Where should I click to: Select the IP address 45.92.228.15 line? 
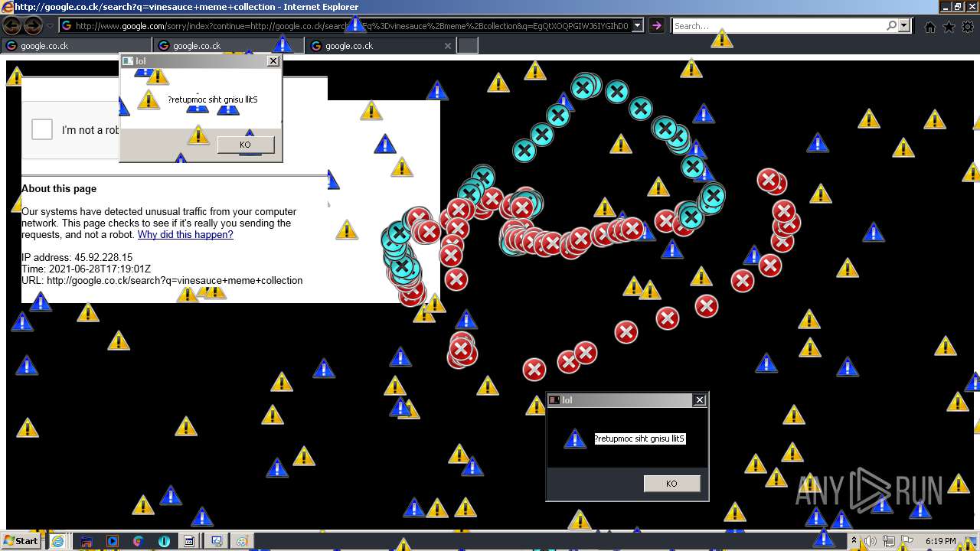(77, 258)
